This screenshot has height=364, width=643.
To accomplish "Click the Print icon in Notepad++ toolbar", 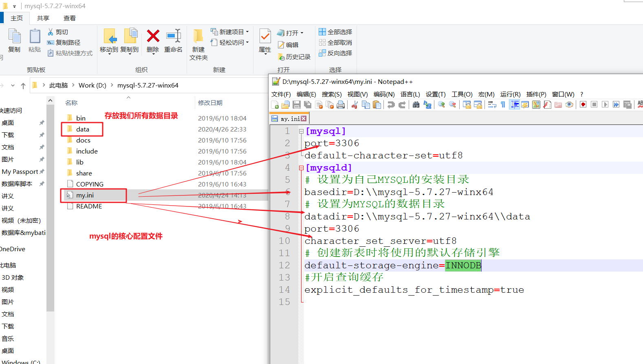I will (x=341, y=105).
